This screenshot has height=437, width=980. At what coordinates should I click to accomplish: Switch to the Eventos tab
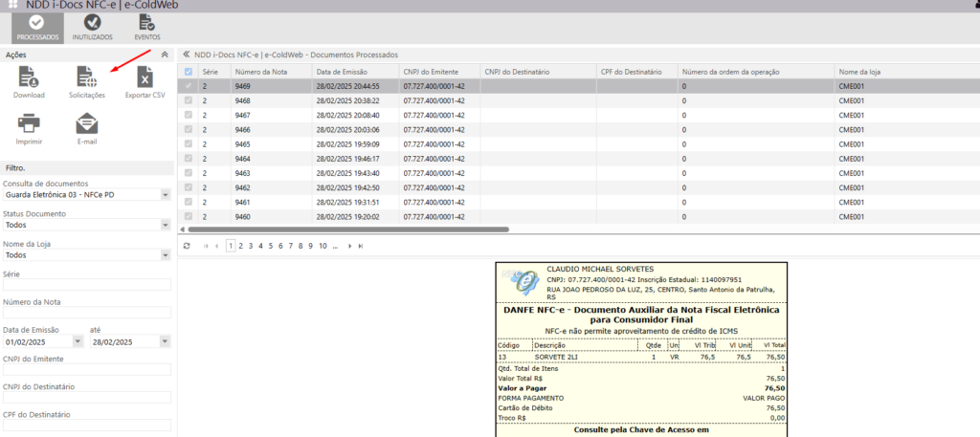pyautogui.click(x=146, y=27)
